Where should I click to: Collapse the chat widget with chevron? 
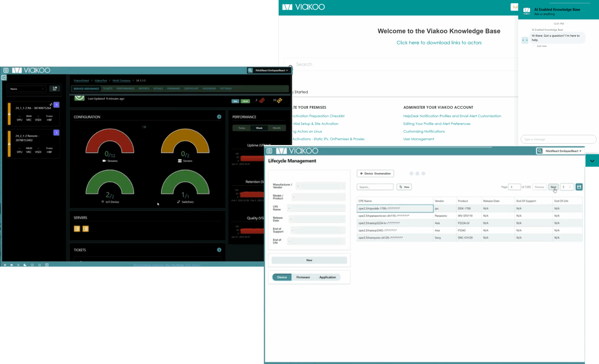(592, 161)
